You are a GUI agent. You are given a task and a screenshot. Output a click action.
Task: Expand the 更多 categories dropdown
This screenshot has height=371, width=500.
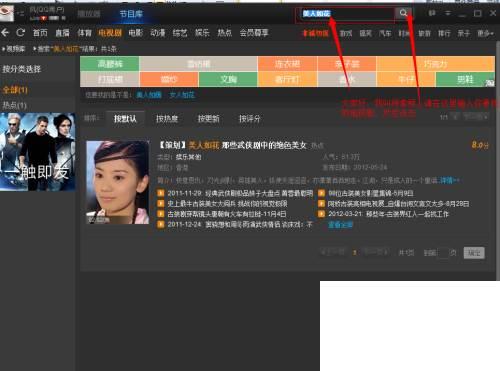point(485,33)
